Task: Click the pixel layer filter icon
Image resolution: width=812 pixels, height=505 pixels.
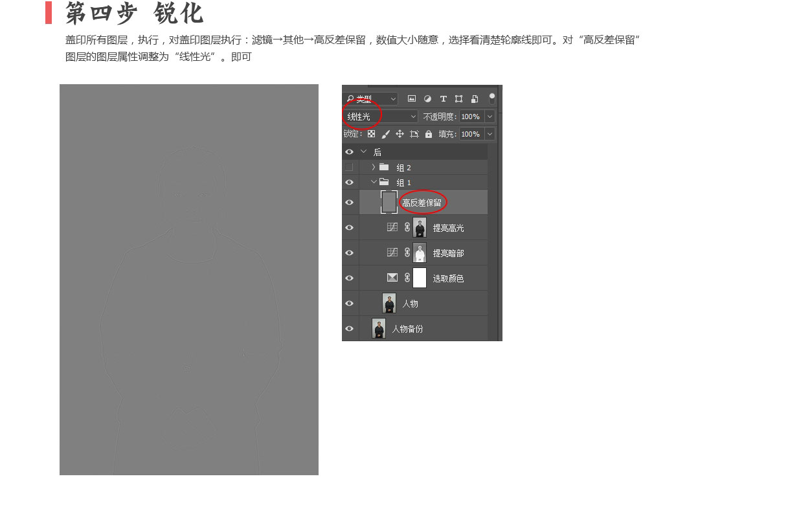Action: click(x=411, y=99)
